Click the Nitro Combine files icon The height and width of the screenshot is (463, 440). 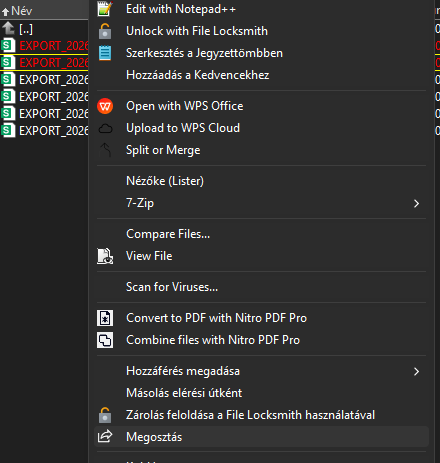[x=105, y=340]
